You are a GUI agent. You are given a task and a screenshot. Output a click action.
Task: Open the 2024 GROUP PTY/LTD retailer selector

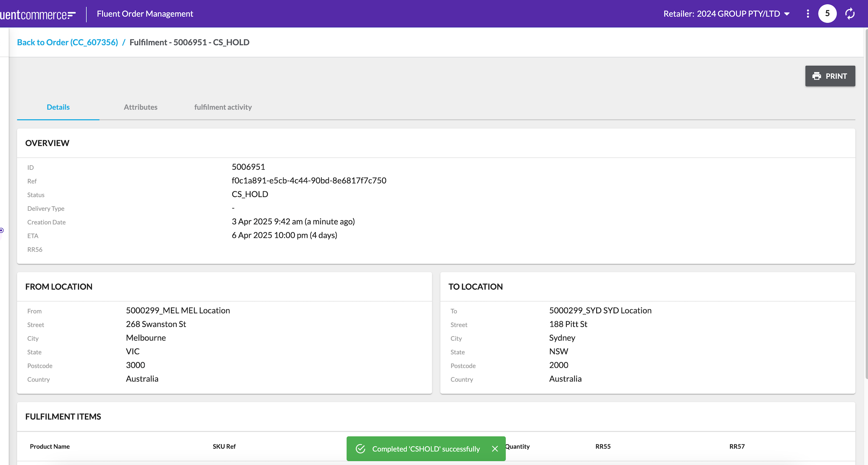[x=738, y=14]
